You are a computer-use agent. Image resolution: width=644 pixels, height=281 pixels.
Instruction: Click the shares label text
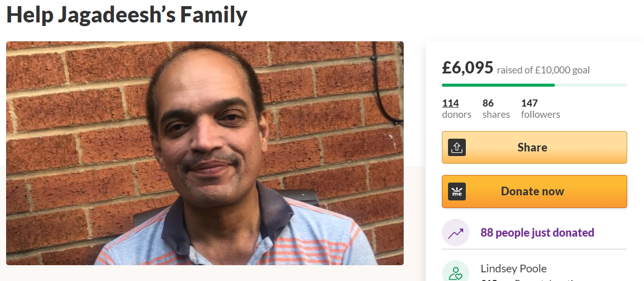pyautogui.click(x=496, y=115)
